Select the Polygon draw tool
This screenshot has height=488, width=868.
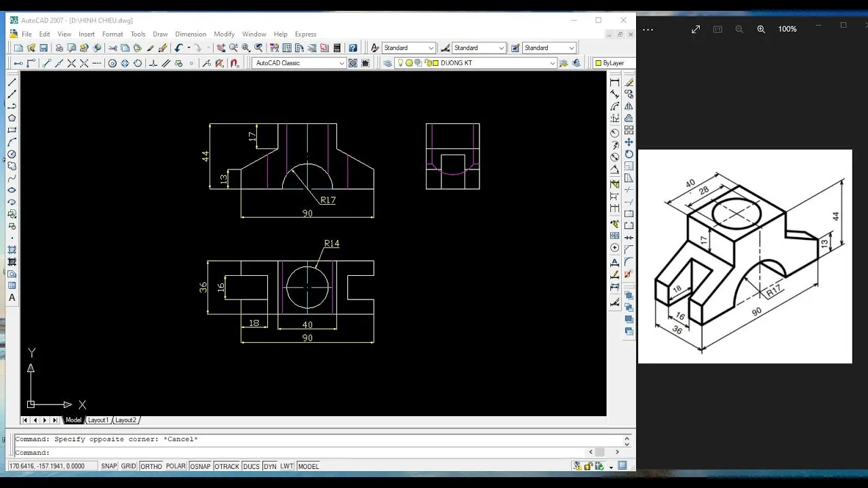click(12, 118)
